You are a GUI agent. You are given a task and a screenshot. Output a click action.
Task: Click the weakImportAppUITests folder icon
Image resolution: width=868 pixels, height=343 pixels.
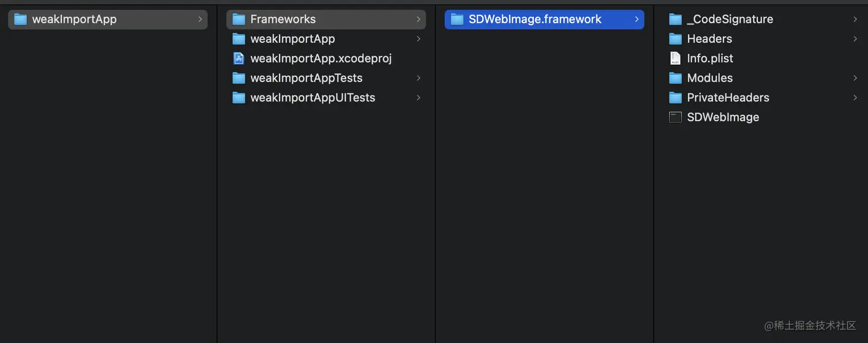239,98
